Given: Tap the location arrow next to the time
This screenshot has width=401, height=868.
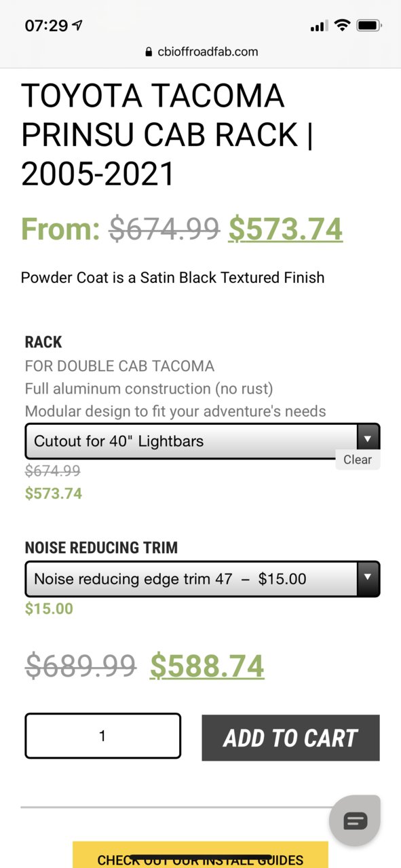Looking at the screenshot, I should (x=77, y=26).
